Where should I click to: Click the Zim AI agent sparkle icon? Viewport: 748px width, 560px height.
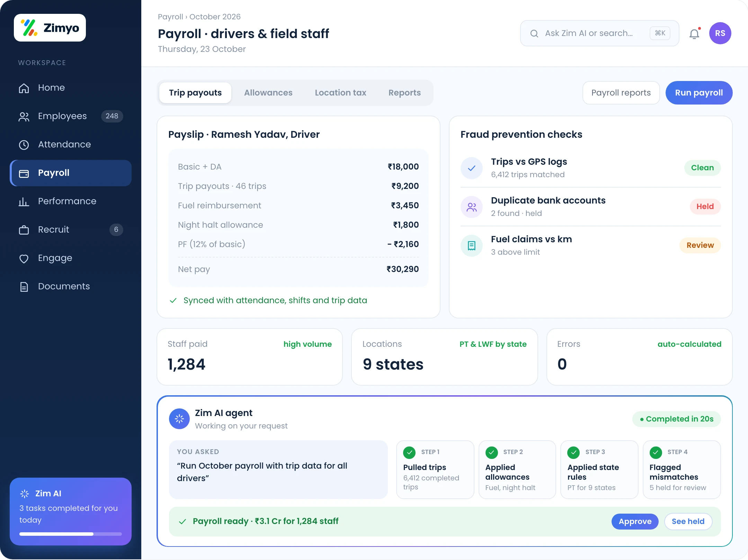[179, 419]
